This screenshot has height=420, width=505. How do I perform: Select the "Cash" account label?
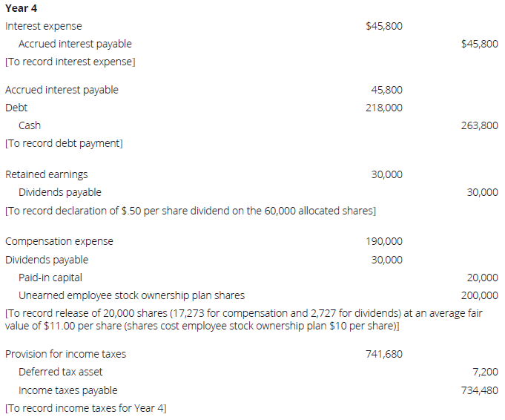click(x=30, y=125)
